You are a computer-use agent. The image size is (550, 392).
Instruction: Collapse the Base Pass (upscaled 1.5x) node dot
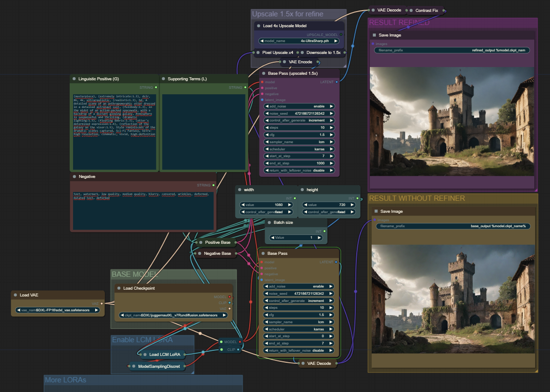tap(263, 73)
